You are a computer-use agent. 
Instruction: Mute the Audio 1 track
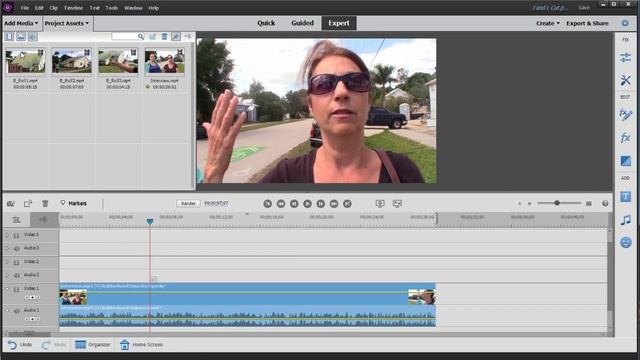click(x=16, y=311)
